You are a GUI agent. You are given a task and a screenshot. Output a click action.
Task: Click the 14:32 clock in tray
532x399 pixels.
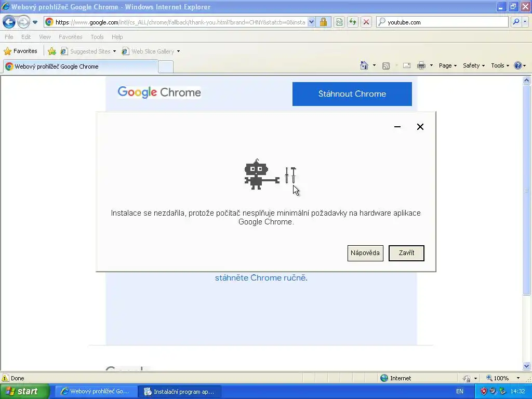click(518, 392)
